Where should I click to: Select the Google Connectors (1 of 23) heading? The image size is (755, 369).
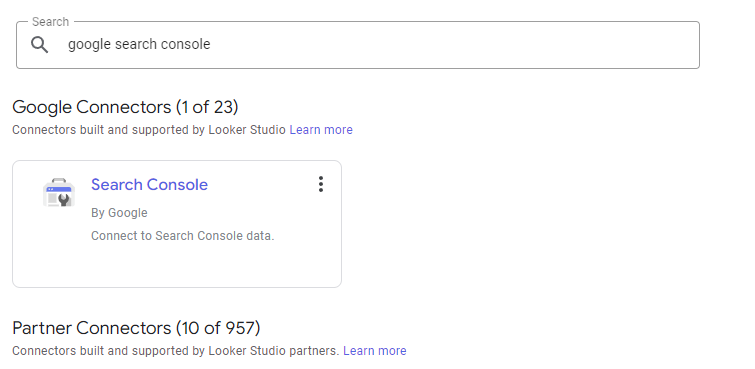[125, 107]
